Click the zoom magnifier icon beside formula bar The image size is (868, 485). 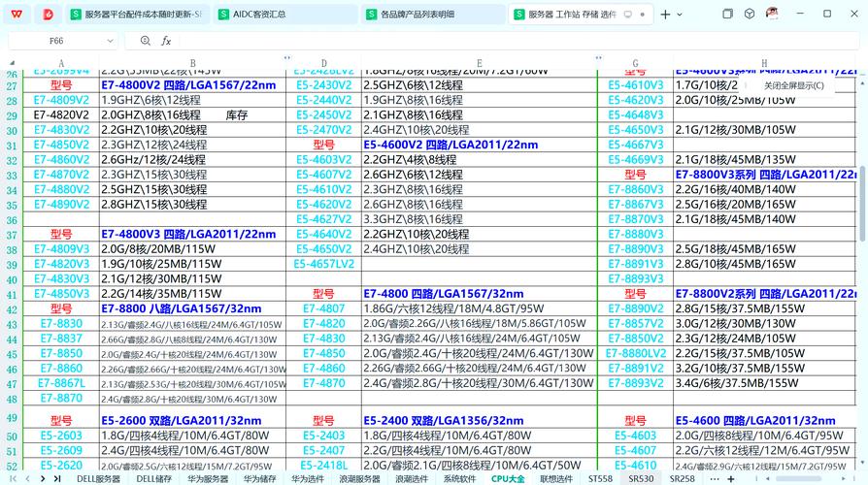click(146, 41)
